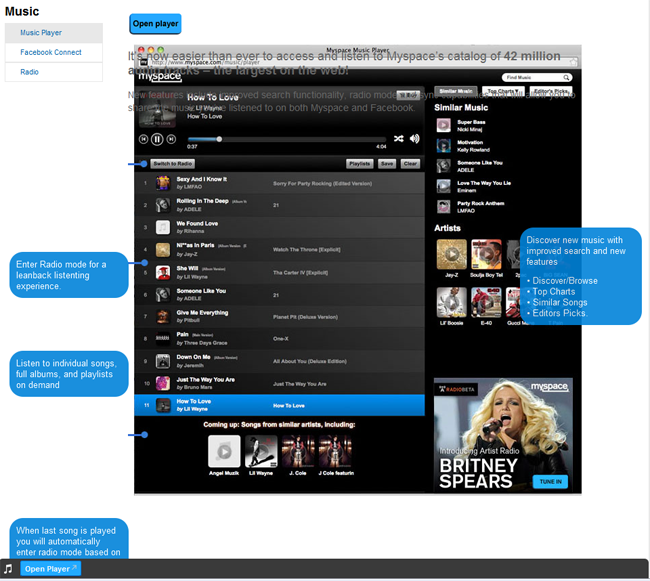The image size is (650, 581).
Task: Select the Ni**as In Paris track
Action: [x=279, y=249]
